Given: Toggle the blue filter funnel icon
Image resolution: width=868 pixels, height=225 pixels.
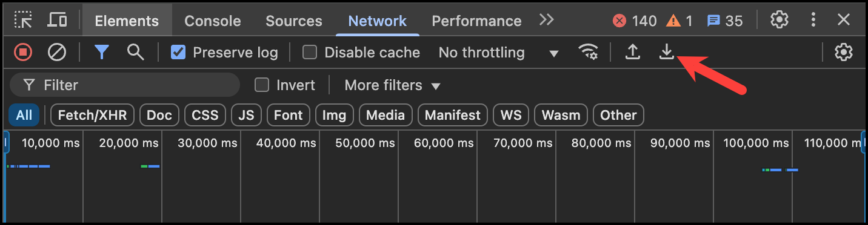Looking at the screenshot, I should coord(102,53).
